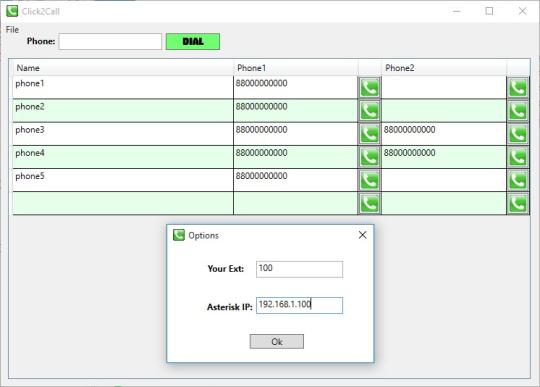
Task: Call Phone1 number for phone1 row
Action: [370, 87]
